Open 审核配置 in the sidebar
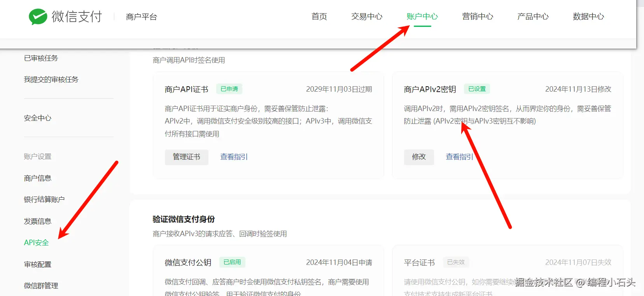644x296 pixels. (37, 265)
